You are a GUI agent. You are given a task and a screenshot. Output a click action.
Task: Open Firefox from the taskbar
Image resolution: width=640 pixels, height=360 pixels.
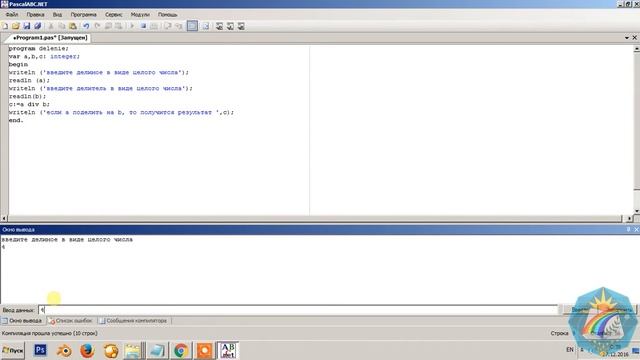(x=87, y=351)
